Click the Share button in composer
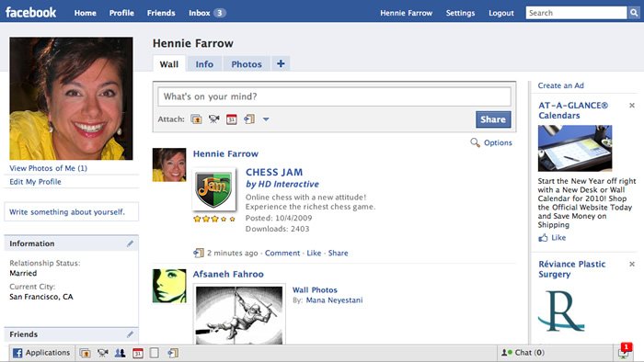 [x=493, y=119]
